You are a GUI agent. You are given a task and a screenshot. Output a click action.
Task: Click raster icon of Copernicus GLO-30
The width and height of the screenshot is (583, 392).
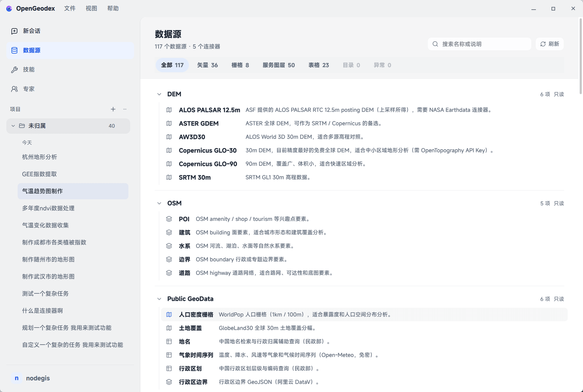click(x=169, y=150)
